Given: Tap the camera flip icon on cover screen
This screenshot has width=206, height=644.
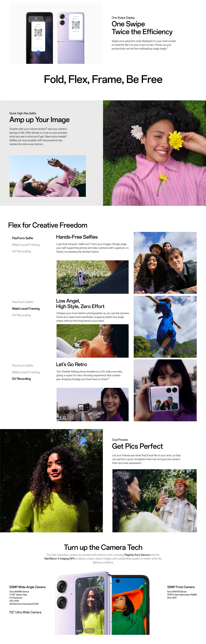Looking at the screenshot, I should (100, 584).
